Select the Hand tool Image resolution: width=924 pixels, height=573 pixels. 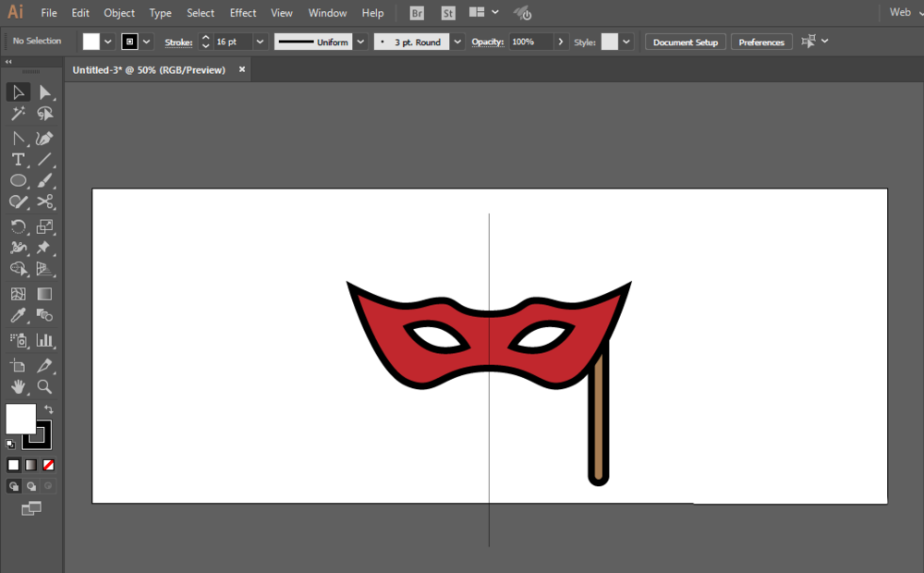(18, 387)
